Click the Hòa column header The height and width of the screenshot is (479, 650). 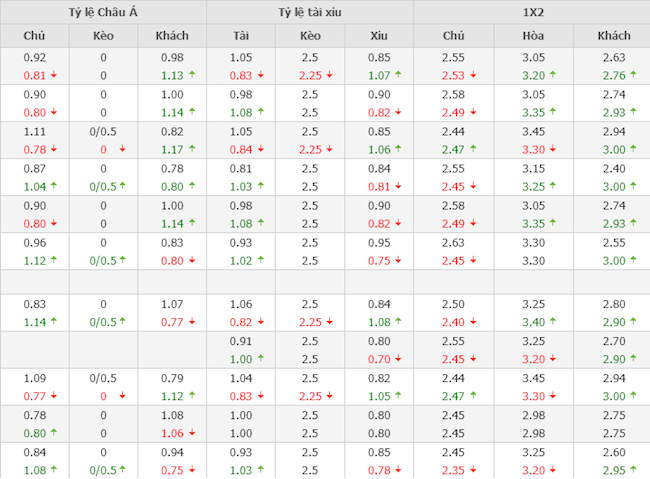[x=533, y=36]
